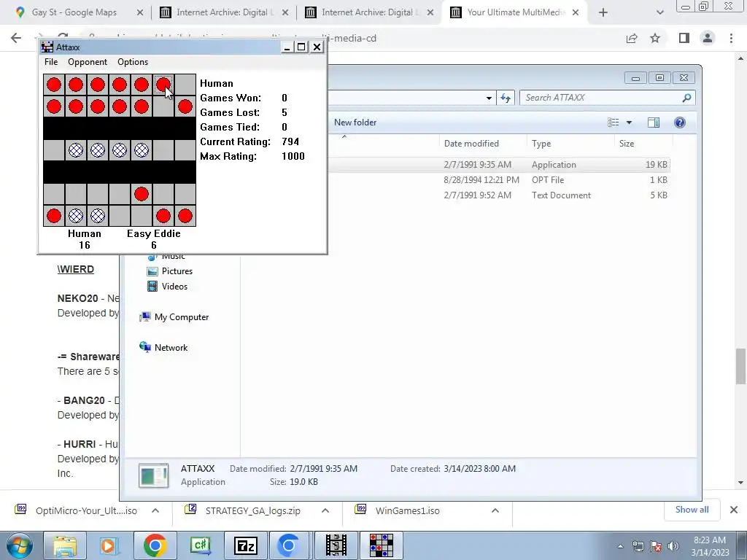Image resolution: width=747 pixels, height=560 pixels.
Task: Expand options for STRATEGY_GA_logs.zip download
Action: [325, 511]
